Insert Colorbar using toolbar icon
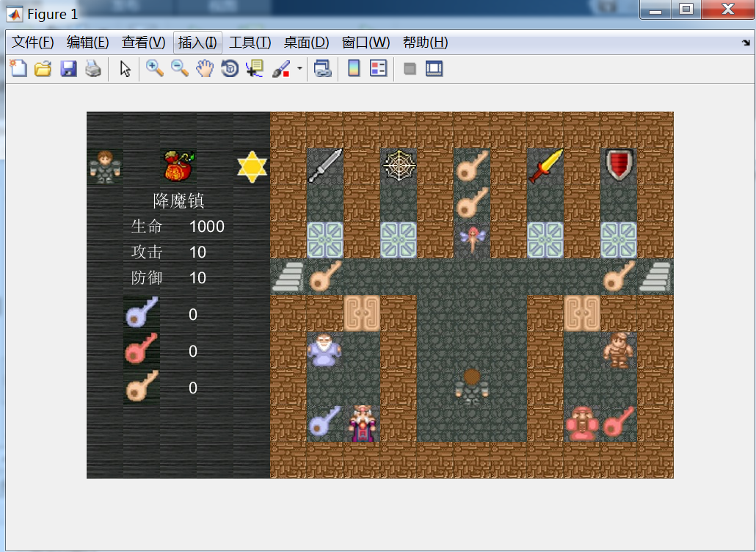The height and width of the screenshot is (552, 756). [354, 68]
